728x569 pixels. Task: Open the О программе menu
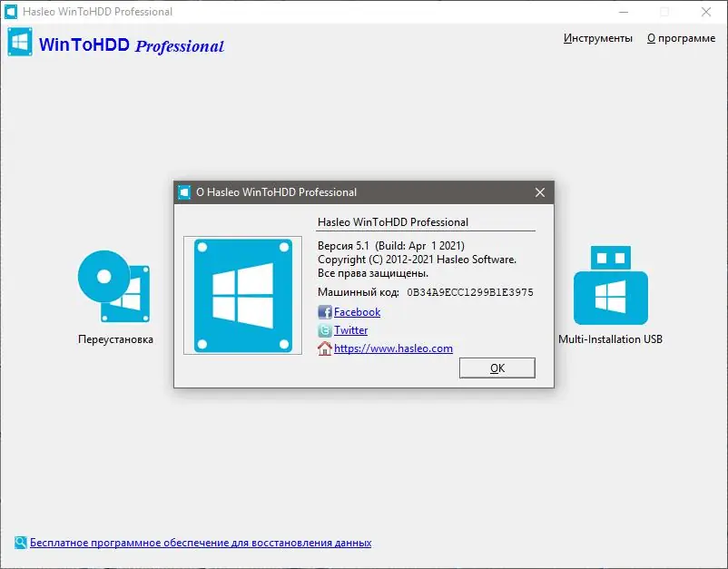(x=680, y=38)
